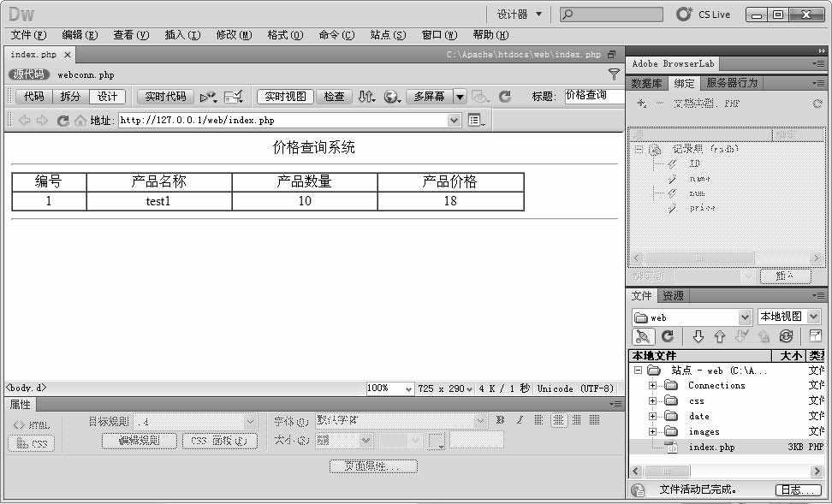Viewport: 832px width, 504px height.
Task: Open the web site dropdown in Files
Action: click(x=745, y=317)
